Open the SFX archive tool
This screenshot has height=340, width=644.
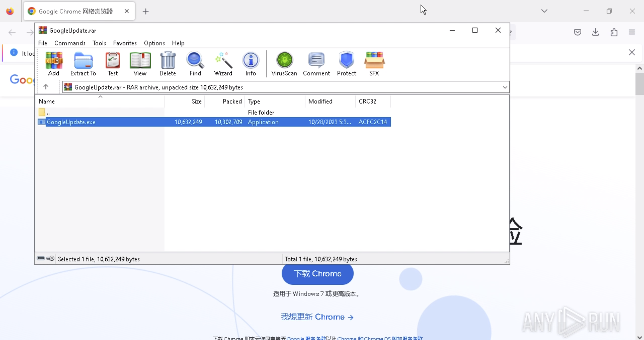[374, 64]
